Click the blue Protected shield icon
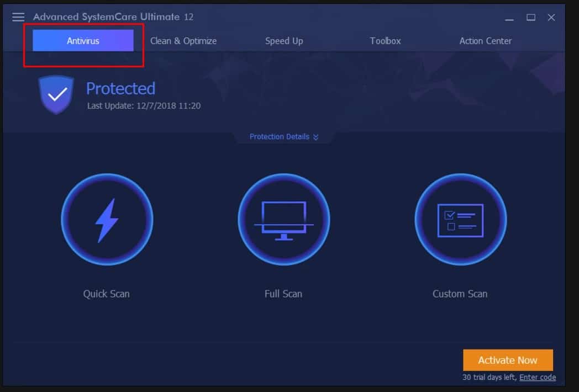The height and width of the screenshot is (392, 579). click(x=56, y=94)
